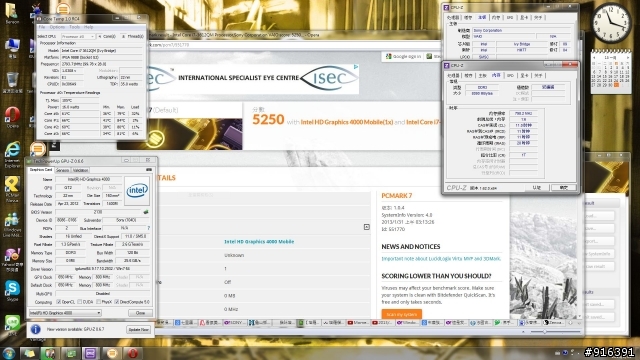Switch to the Validation tab in GPU-Z
This screenshot has height=360, width=640.
80,170
